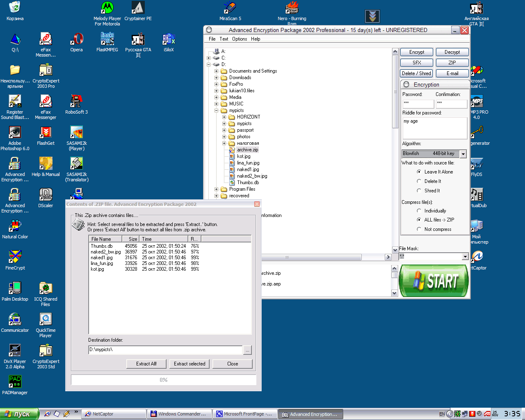Launch FlasKMPEG desktop shortcut
Viewport: 525px width, 420px height.
point(107,42)
